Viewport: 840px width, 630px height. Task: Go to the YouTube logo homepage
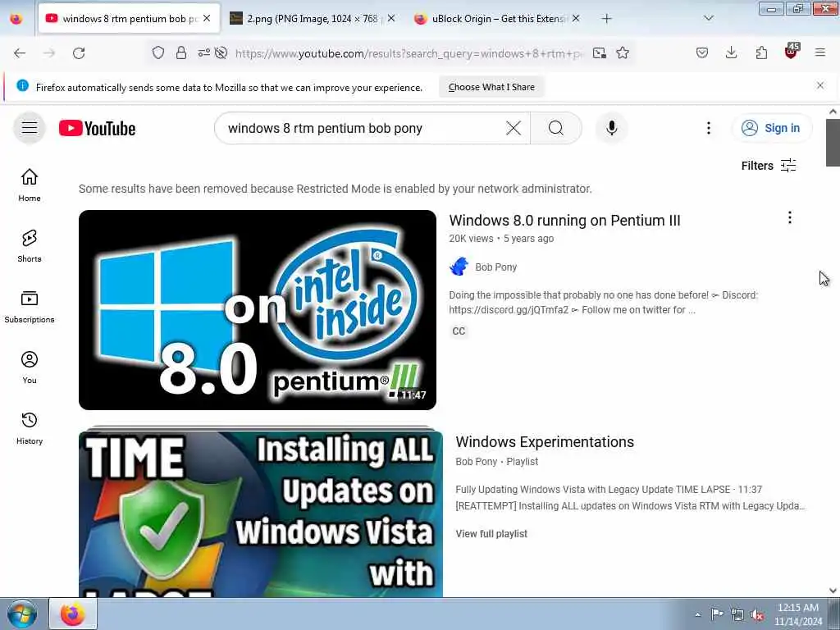click(97, 129)
